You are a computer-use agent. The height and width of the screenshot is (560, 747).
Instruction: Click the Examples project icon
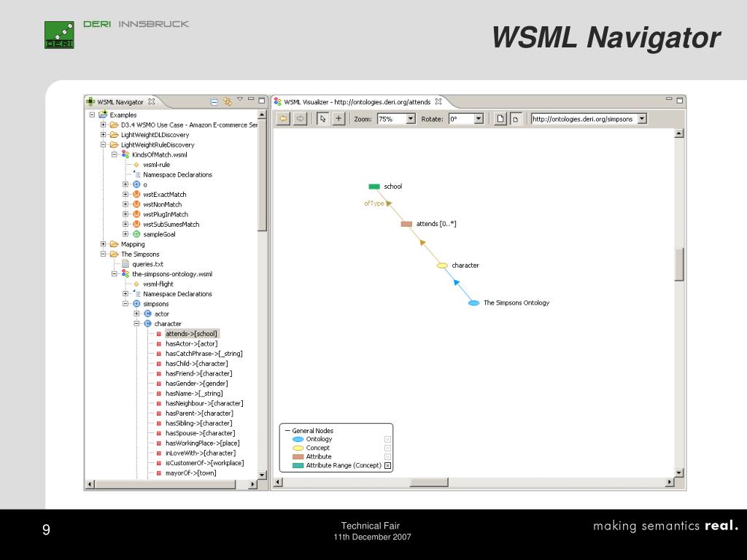[x=103, y=114]
